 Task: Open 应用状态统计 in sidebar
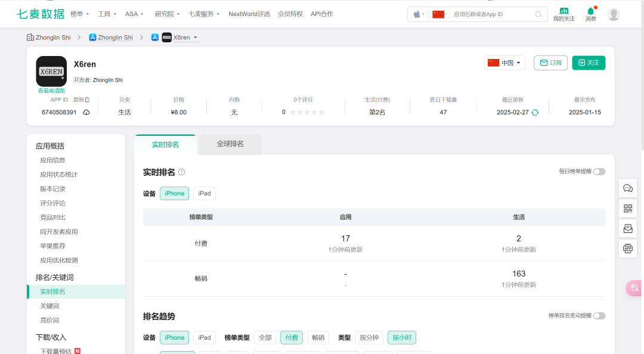pos(58,175)
